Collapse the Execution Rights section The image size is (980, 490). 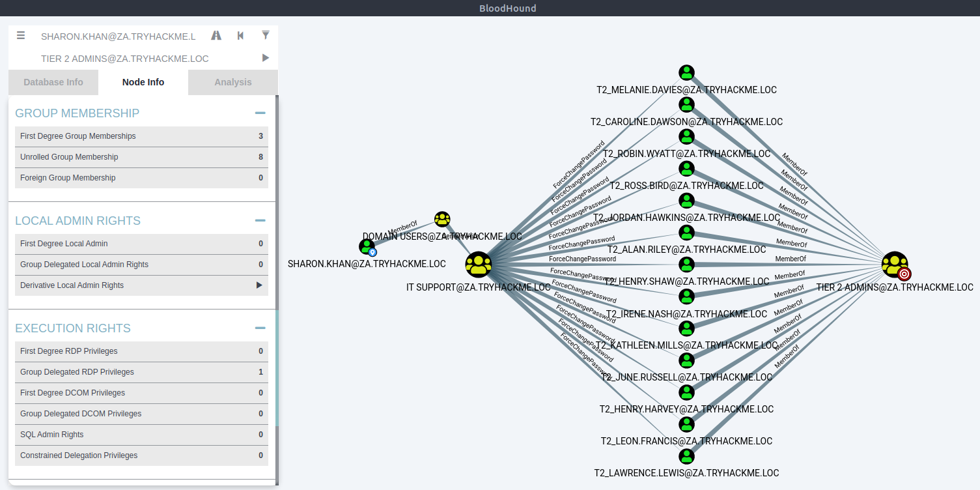(x=260, y=328)
